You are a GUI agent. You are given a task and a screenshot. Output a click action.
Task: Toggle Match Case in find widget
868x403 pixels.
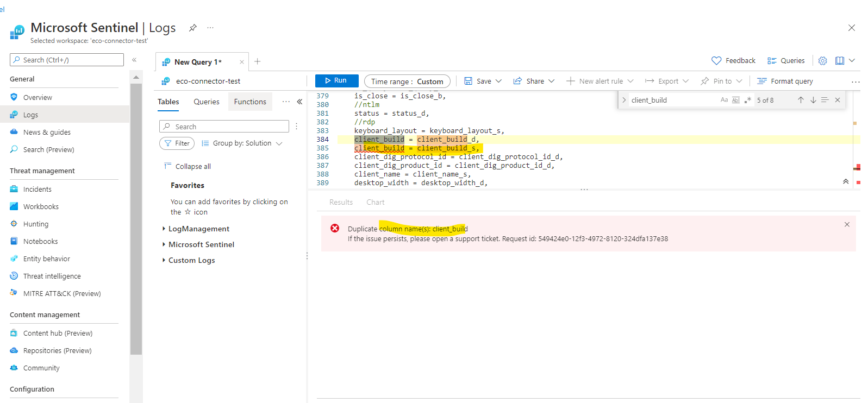724,100
